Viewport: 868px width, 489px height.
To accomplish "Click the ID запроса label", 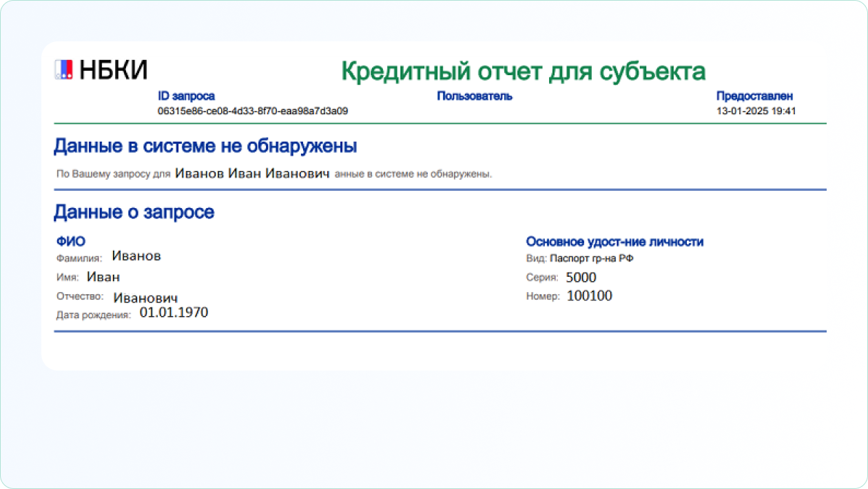I will [186, 96].
